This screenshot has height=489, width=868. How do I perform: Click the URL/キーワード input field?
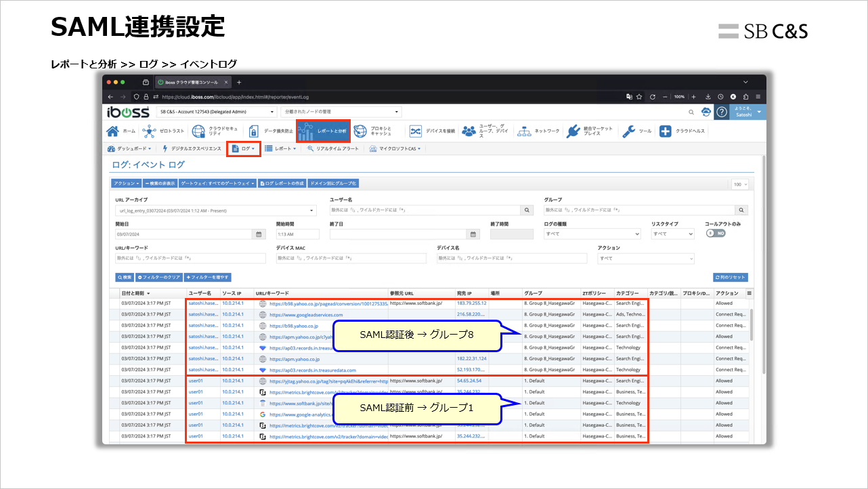[x=190, y=258]
